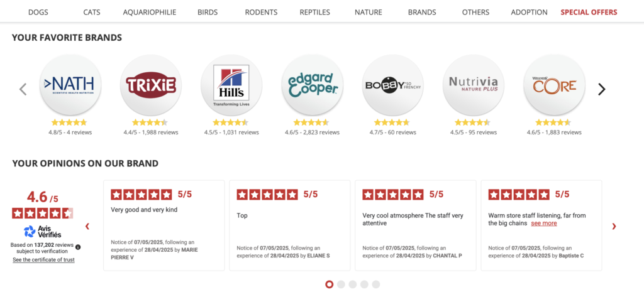This screenshot has width=644, height=292.
Task: Open the DOGS menu
Action: (x=38, y=13)
